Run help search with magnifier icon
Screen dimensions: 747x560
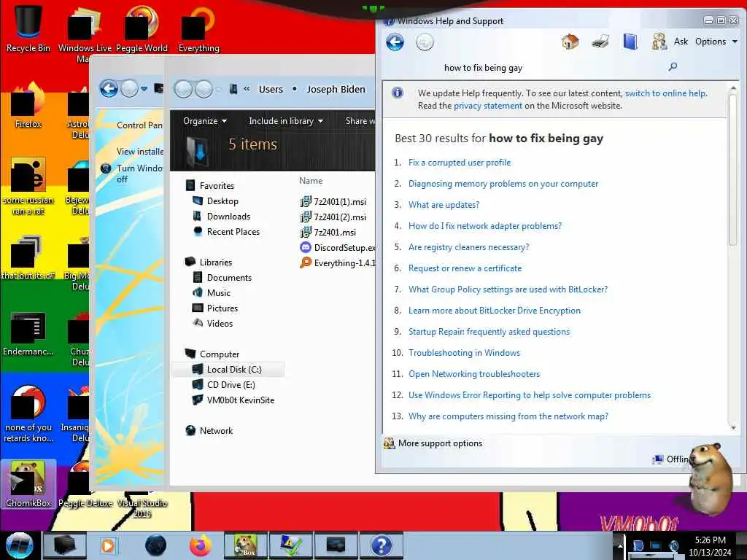point(673,66)
